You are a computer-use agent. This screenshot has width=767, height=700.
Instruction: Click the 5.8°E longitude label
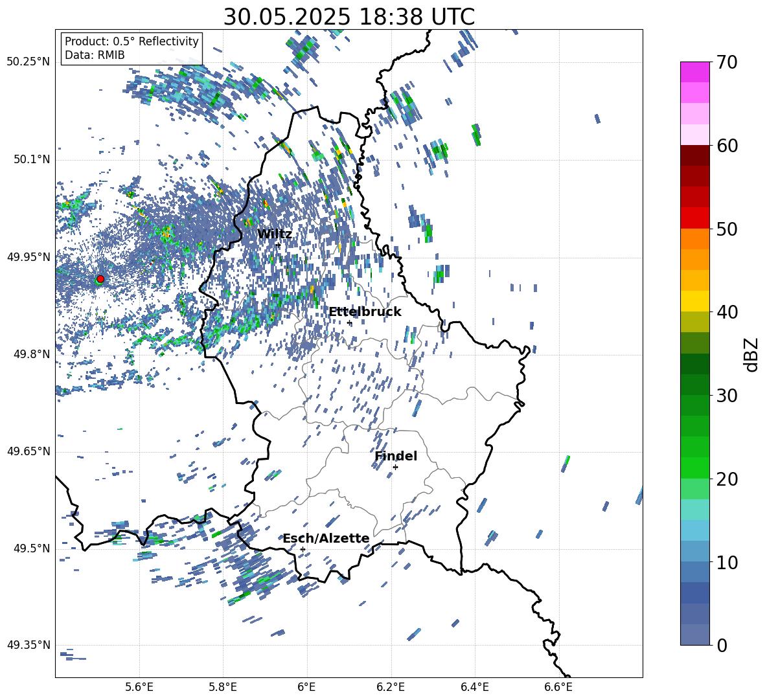[x=223, y=687]
